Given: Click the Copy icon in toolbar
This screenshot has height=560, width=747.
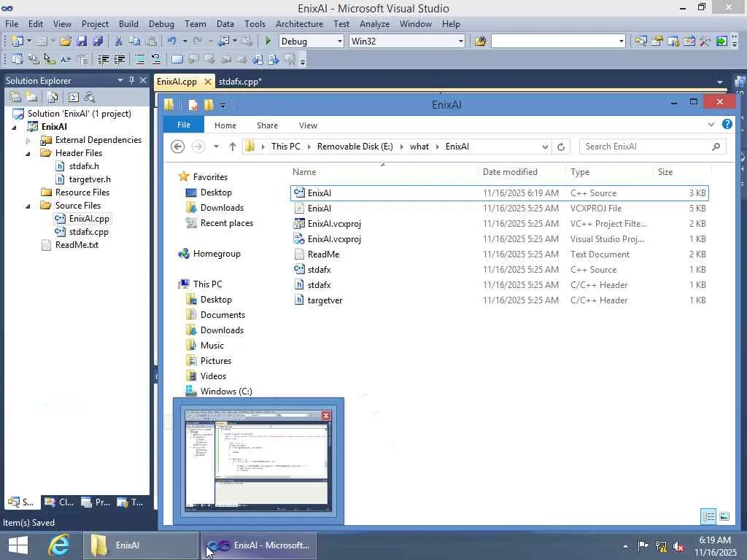Looking at the screenshot, I should (x=135, y=41).
